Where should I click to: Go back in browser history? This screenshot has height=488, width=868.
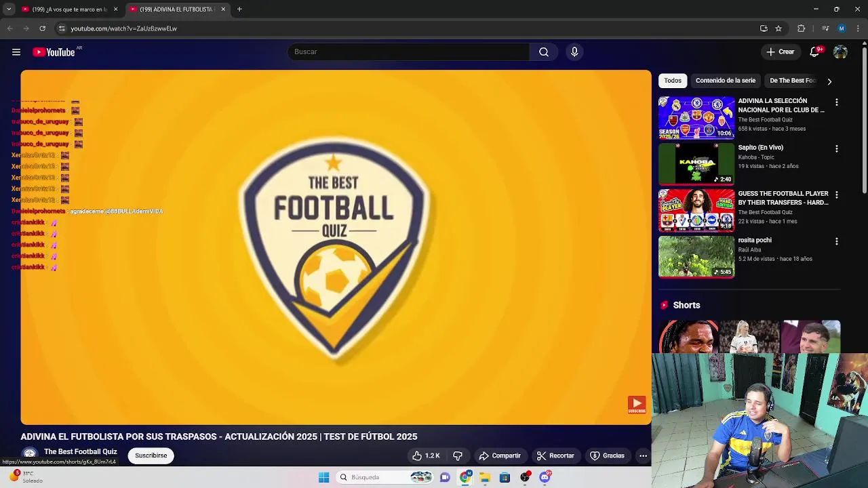click(x=9, y=28)
